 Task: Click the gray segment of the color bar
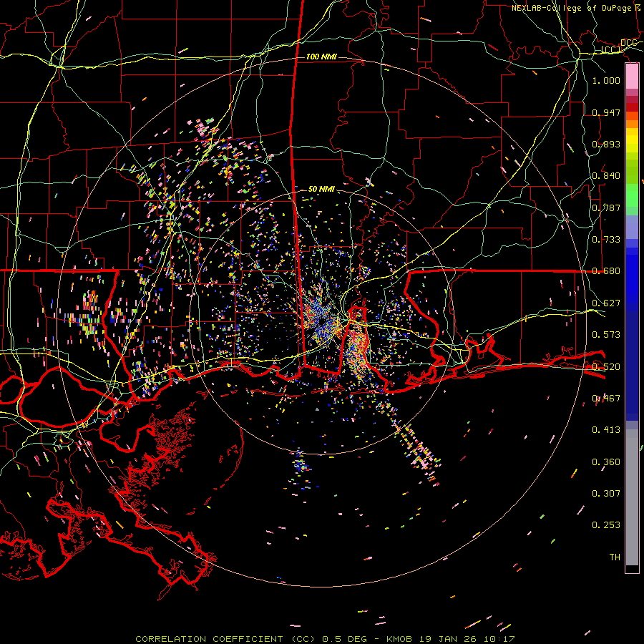point(632,497)
